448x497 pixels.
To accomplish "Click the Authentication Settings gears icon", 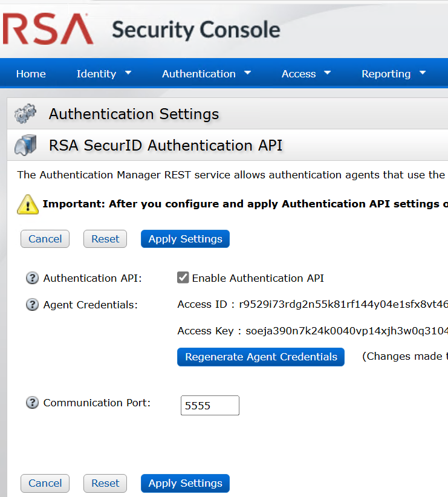I will 25,114.
